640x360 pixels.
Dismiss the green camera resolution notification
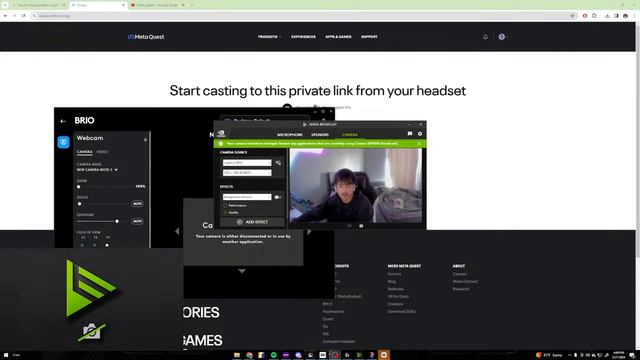coord(419,144)
